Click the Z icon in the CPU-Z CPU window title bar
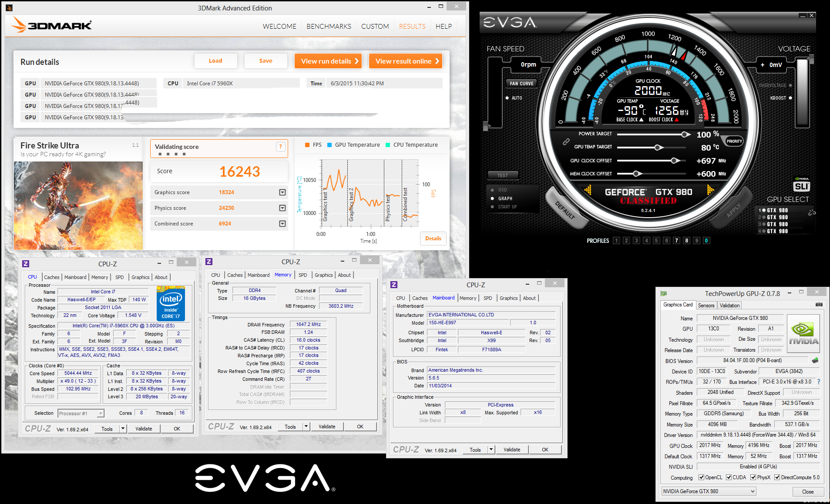The image size is (830, 504). tap(26, 264)
